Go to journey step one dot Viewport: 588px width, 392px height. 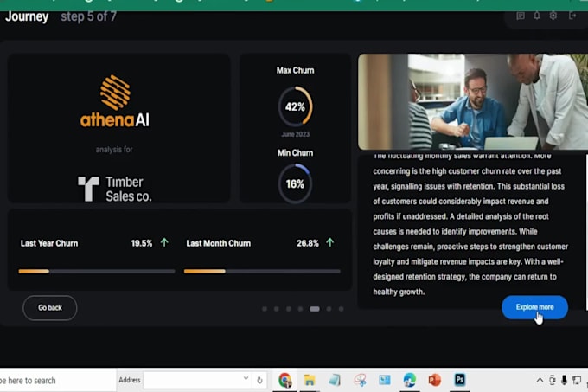click(265, 309)
